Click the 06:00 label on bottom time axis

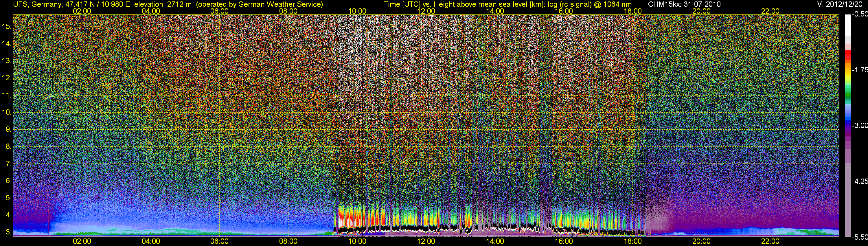tap(219, 241)
